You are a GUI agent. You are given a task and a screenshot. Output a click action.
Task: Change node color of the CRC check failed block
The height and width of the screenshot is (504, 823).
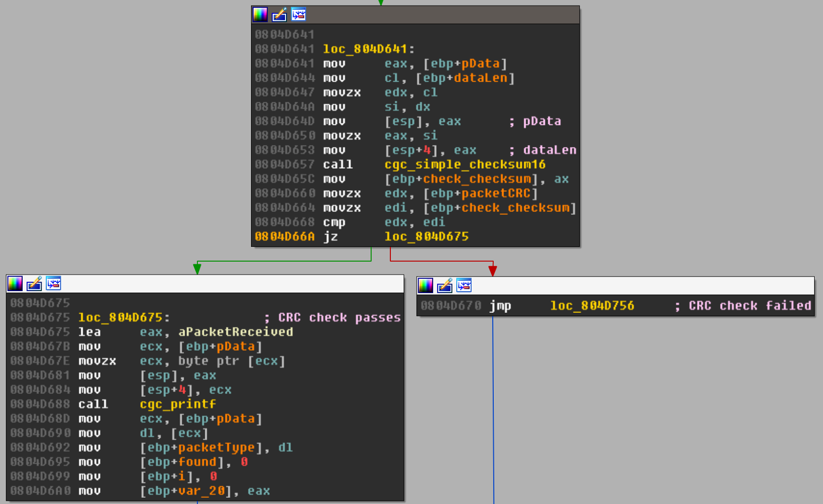tap(425, 285)
